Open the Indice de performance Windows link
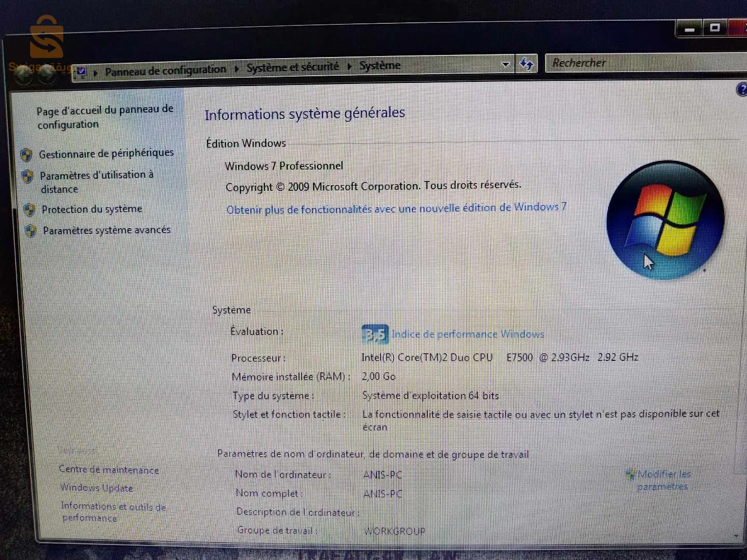The image size is (747, 560). pyautogui.click(x=468, y=334)
